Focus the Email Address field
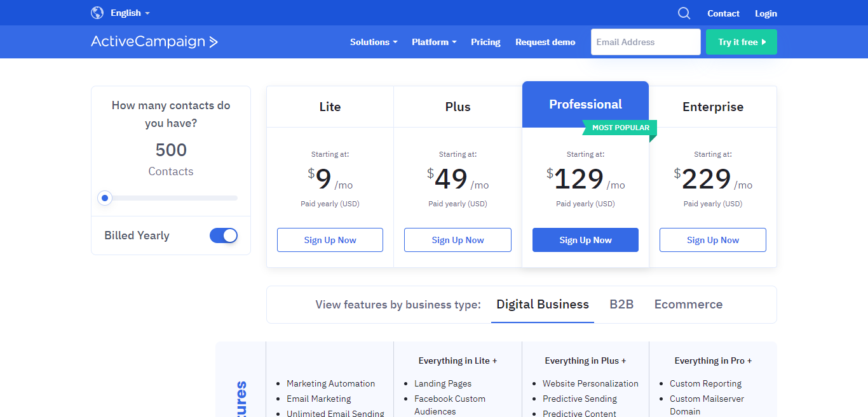 click(646, 42)
